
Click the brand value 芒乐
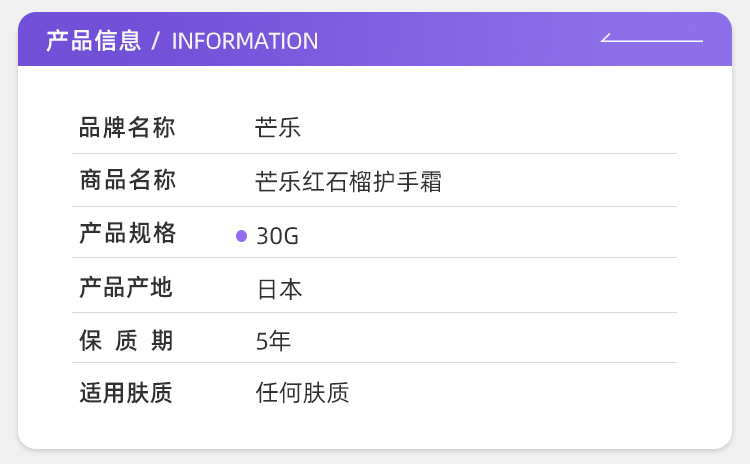click(x=278, y=128)
